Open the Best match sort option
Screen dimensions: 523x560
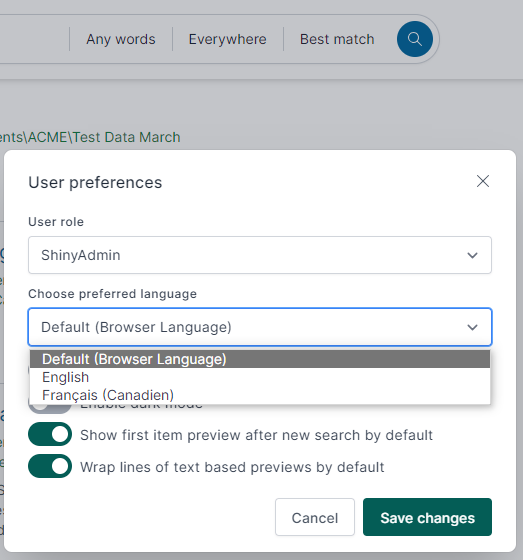(337, 39)
